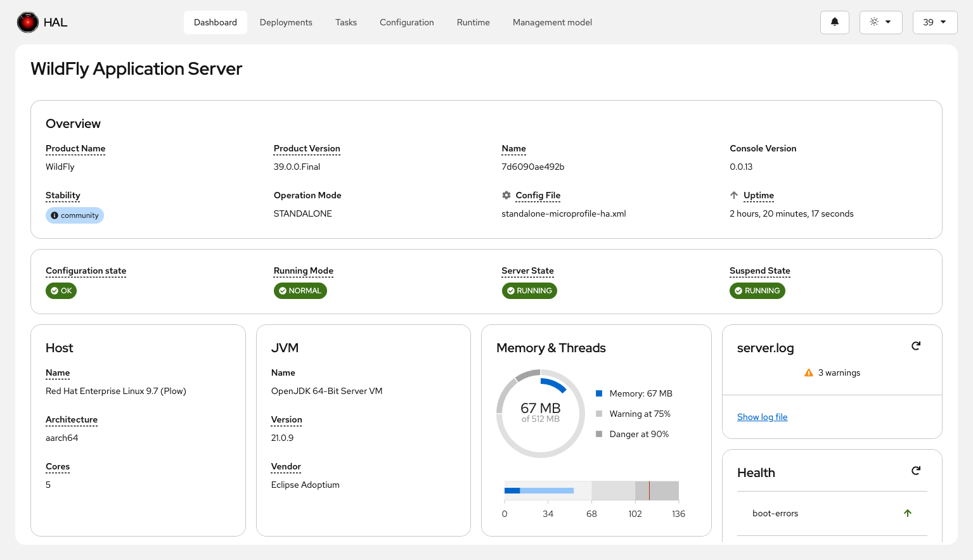Click the Uptime label
The width and height of the screenshot is (973, 560).
tap(759, 195)
